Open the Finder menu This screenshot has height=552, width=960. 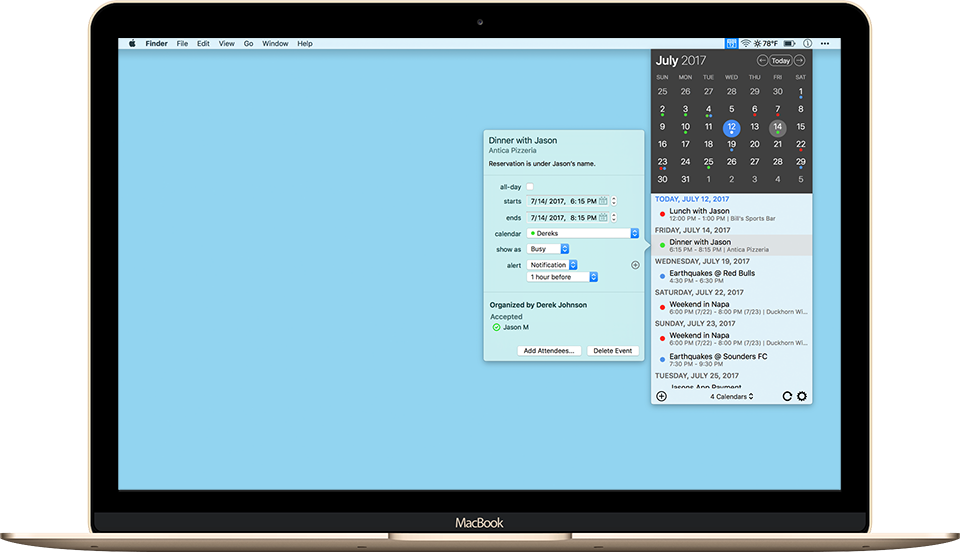157,43
